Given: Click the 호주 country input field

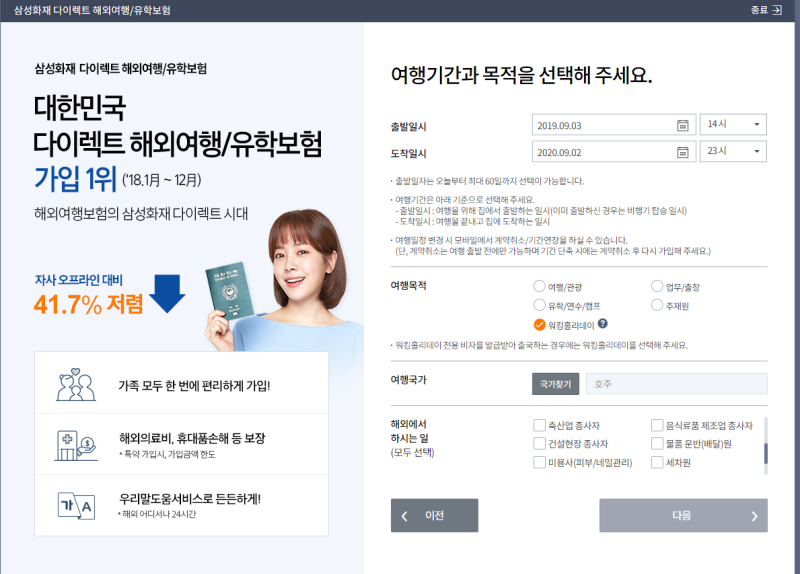Looking at the screenshot, I should (x=677, y=384).
